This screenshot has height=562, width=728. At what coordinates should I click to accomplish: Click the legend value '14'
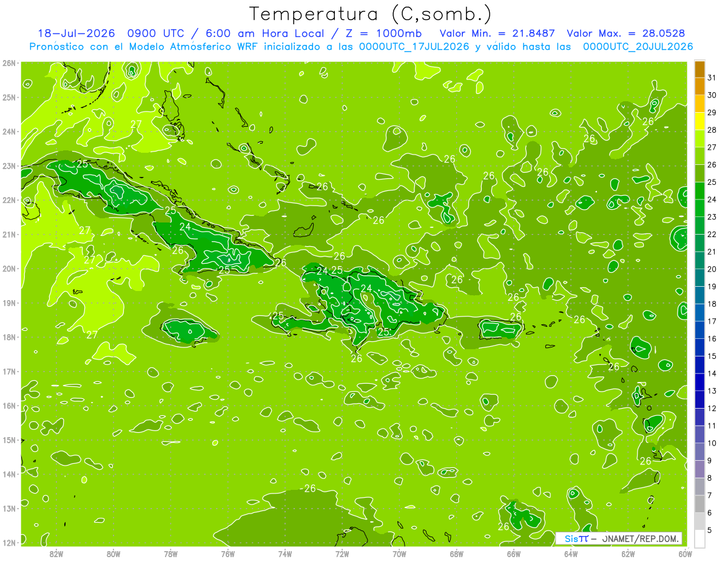pos(712,373)
